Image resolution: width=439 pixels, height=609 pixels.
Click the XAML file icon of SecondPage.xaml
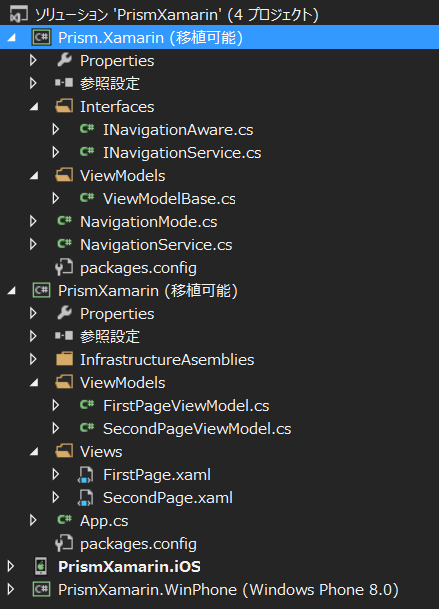click(x=86, y=498)
